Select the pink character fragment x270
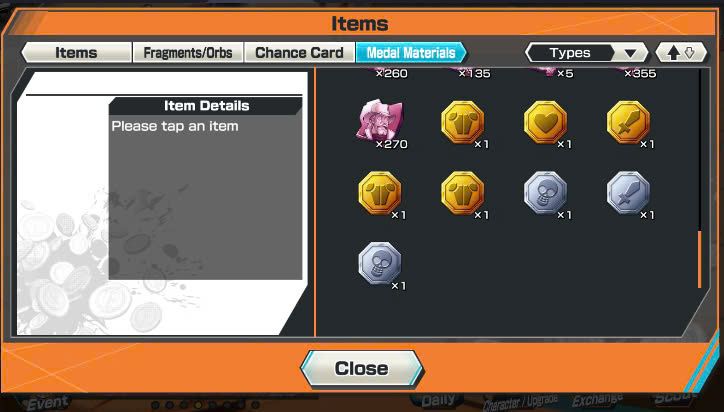The width and height of the screenshot is (724, 412). [380, 121]
